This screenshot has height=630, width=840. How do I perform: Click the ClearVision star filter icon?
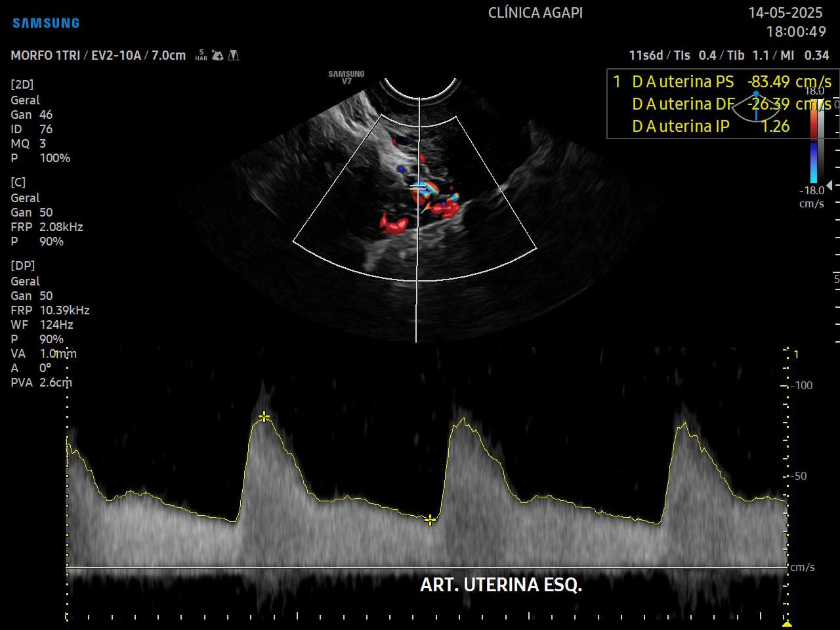pyautogui.click(x=218, y=56)
